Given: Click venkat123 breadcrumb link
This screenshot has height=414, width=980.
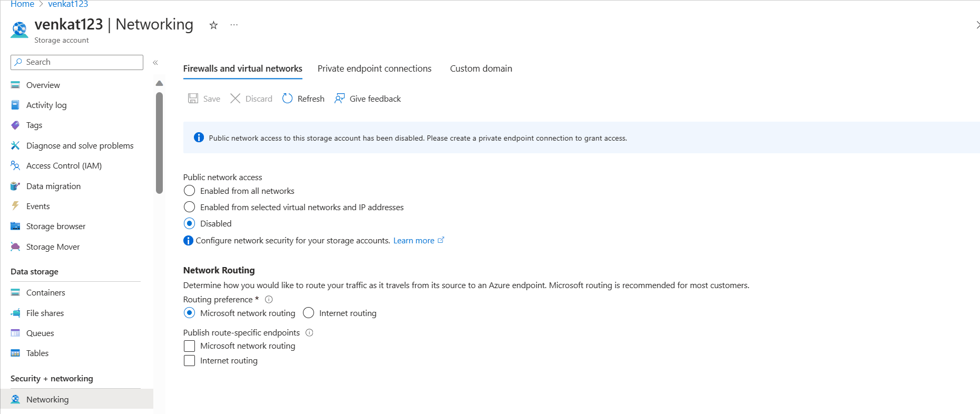Looking at the screenshot, I should pyautogui.click(x=68, y=4).
